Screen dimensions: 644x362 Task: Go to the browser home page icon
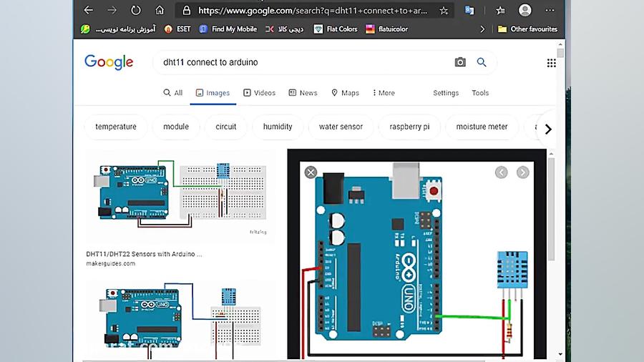coord(160,10)
